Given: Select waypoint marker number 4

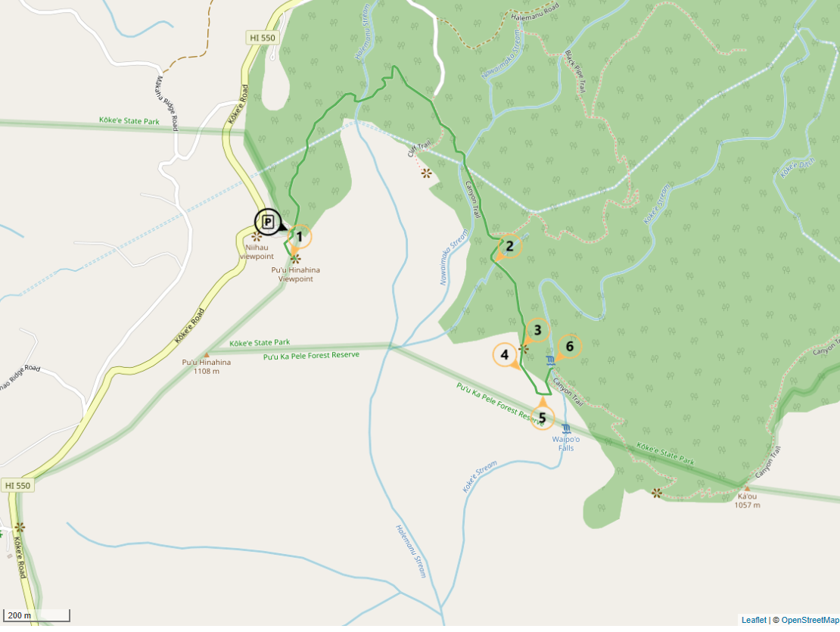Looking at the screenshot, I should pyautogui.click(x=504, y=354).
